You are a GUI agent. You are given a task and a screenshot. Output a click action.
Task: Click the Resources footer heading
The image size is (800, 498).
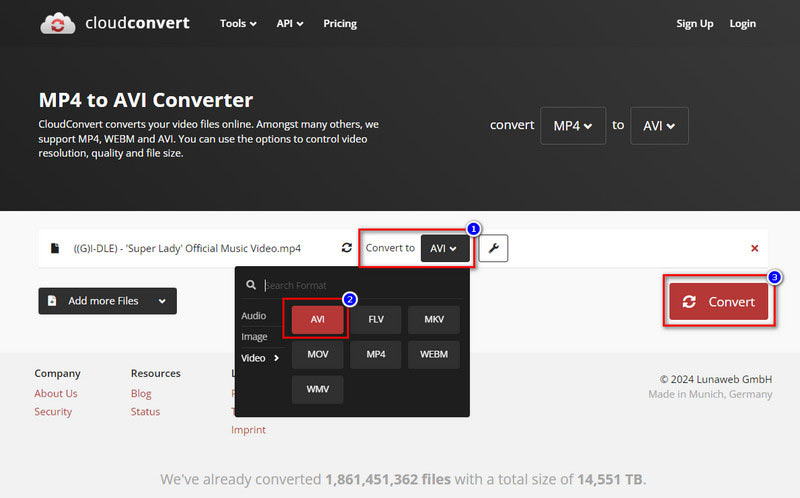(156, 374)
